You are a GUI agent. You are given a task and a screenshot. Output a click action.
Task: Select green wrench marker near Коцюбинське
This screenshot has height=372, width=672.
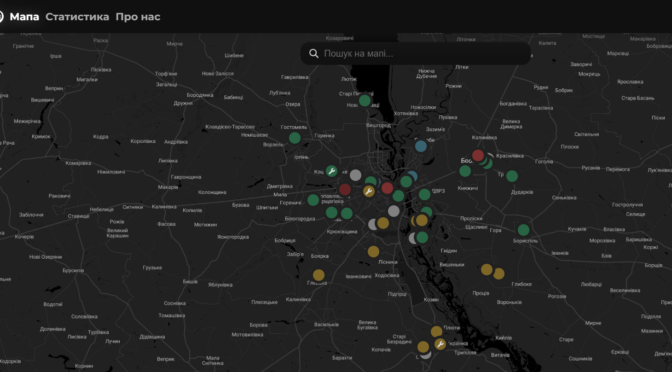pos(331,172)
